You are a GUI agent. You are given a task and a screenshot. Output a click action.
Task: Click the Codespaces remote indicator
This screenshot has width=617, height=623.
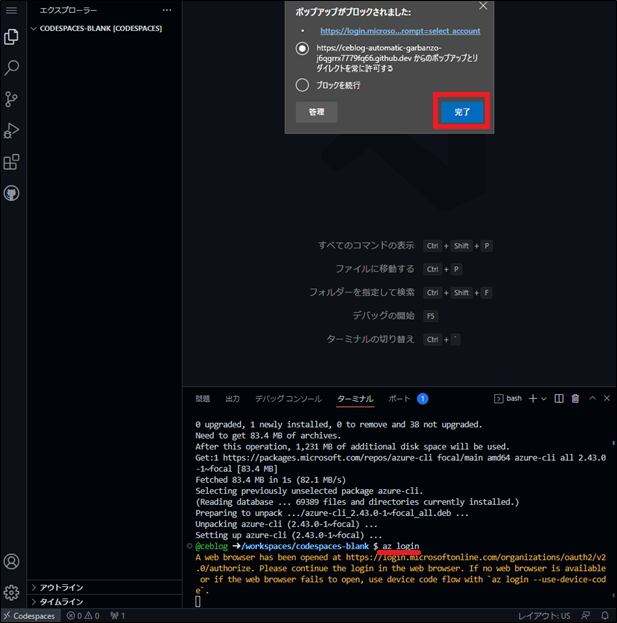click(x=30, y=616)
